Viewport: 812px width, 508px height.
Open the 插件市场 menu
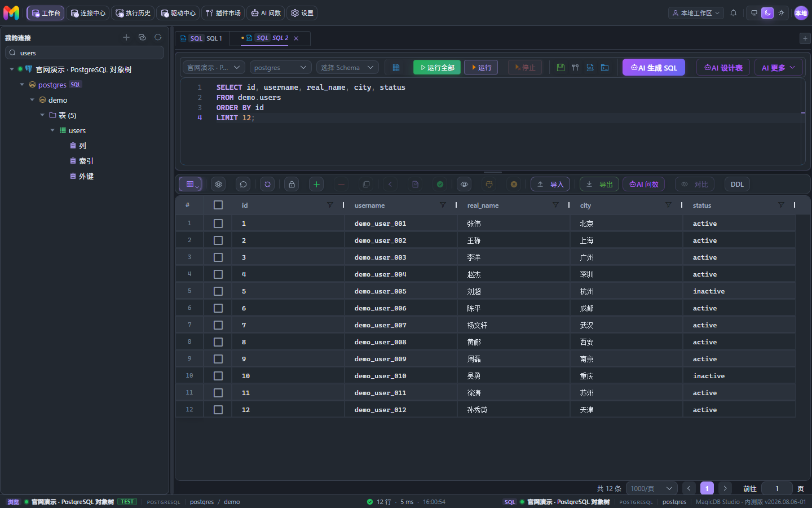(223, 13)
